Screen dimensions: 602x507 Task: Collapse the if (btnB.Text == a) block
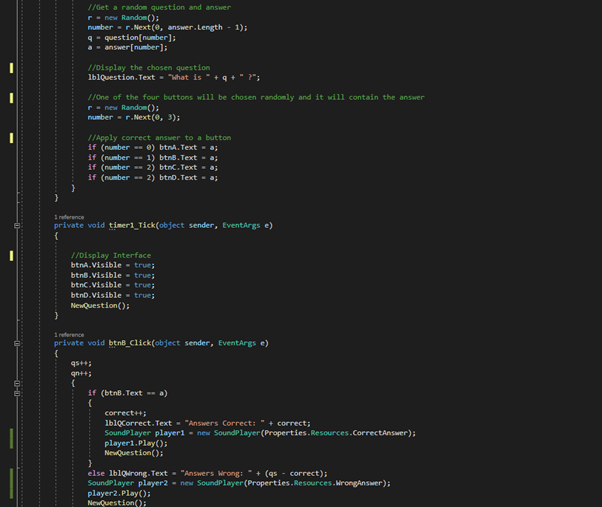coord(17,393)
